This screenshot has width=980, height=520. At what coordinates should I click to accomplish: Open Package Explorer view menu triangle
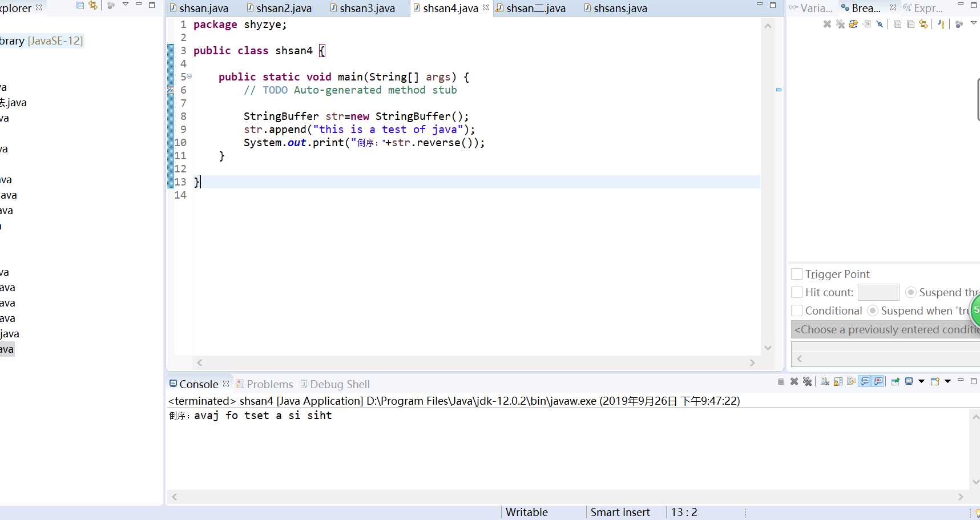126,5
